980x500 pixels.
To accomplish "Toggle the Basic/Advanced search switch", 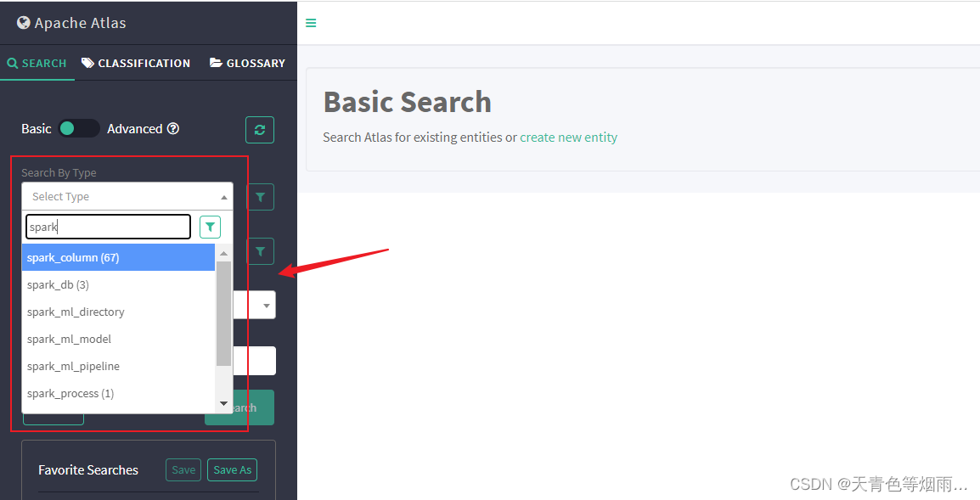I will [x=79, y=129].
